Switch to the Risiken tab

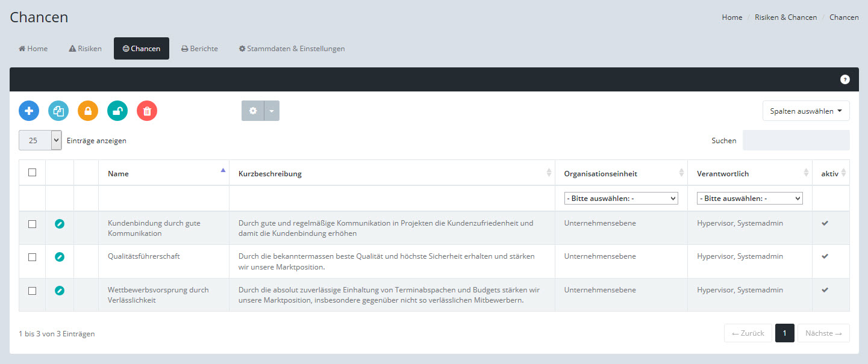click(x=85, y=49)
